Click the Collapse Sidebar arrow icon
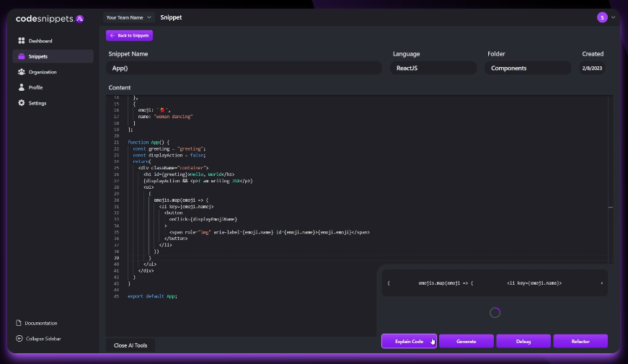 pos(19,338)
